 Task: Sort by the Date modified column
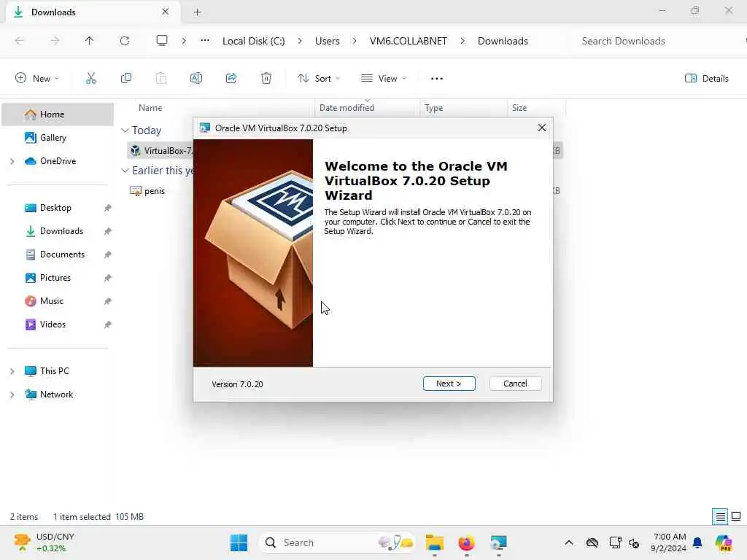tap(347, 108)
